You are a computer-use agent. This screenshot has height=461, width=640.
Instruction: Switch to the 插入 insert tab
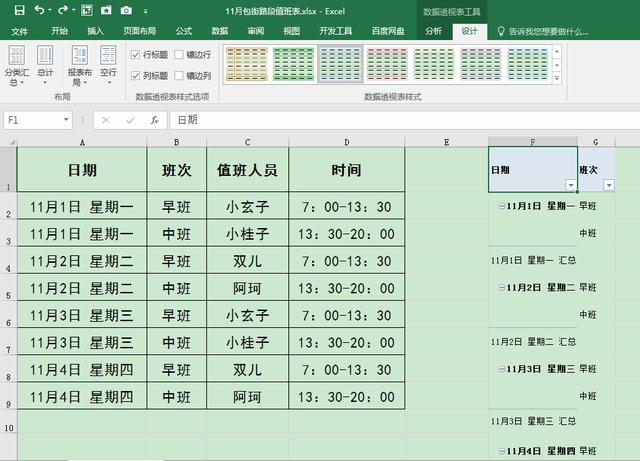pyautogui.click(x=96, y=31)
